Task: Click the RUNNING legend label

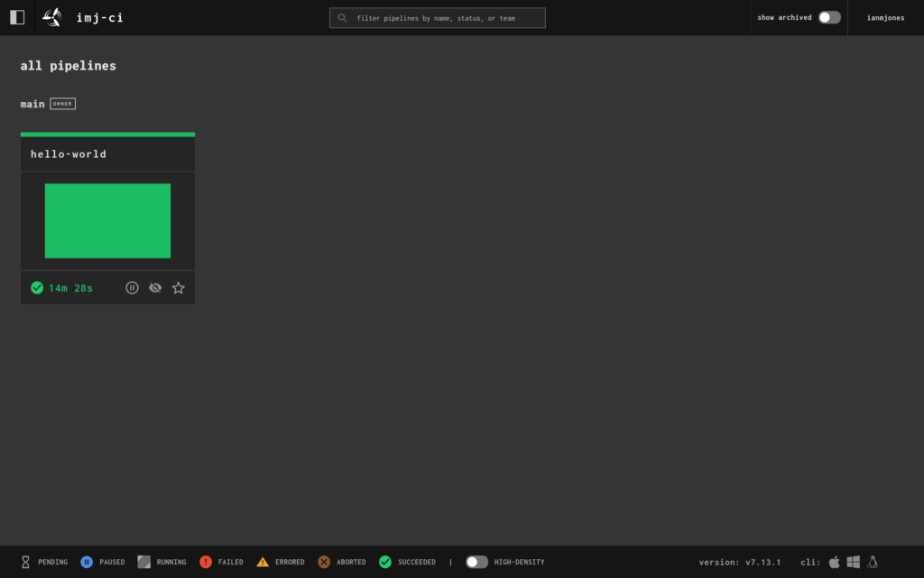Action: point(171,562)
